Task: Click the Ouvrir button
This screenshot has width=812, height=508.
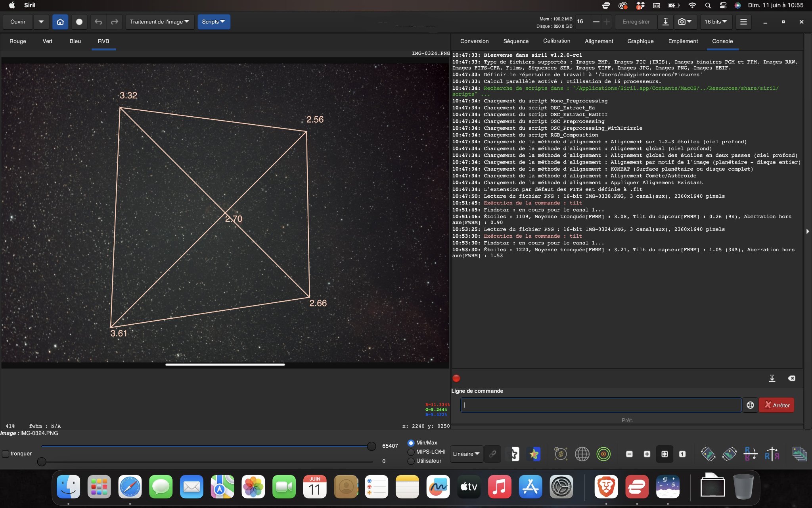Action: [x=18, y=22]
